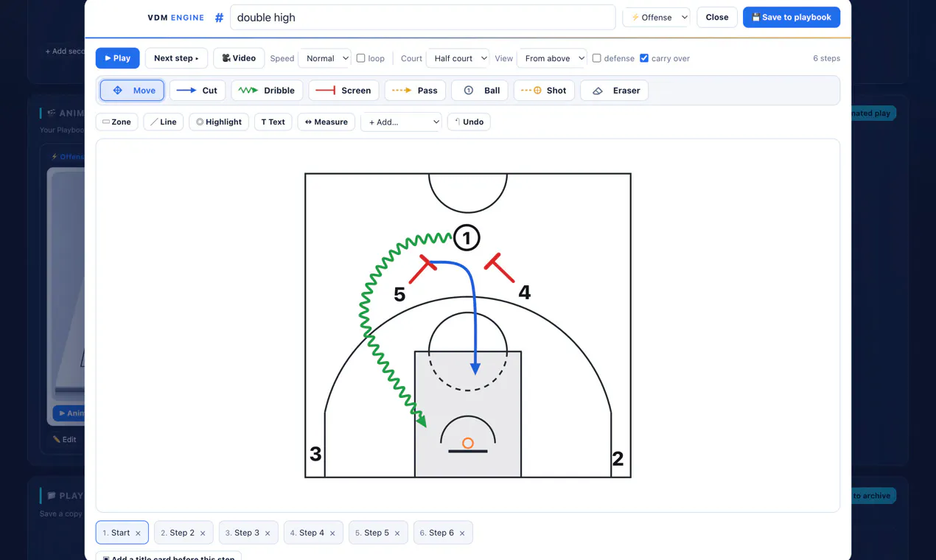Viewport: 936px width, 560px height.
Task: Advance with Next step button
Action: 176,58
